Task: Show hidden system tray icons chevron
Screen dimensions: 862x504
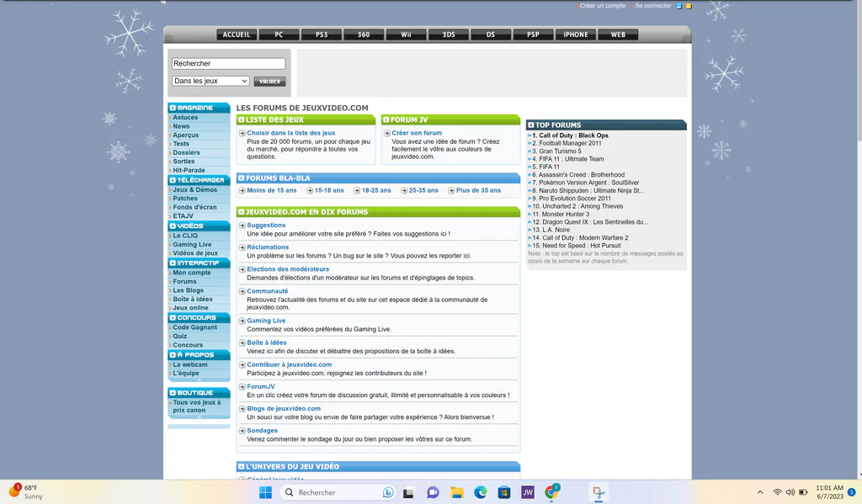Action: point(760,492)
